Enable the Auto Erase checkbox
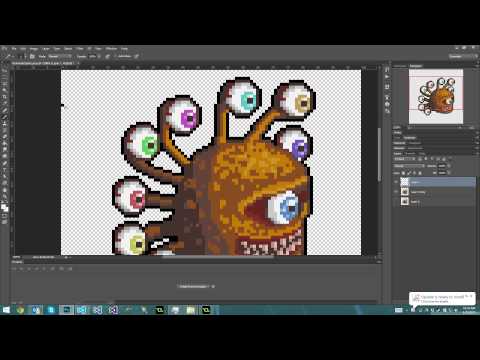This screenshot has height=360, width=480. (116, 56)
